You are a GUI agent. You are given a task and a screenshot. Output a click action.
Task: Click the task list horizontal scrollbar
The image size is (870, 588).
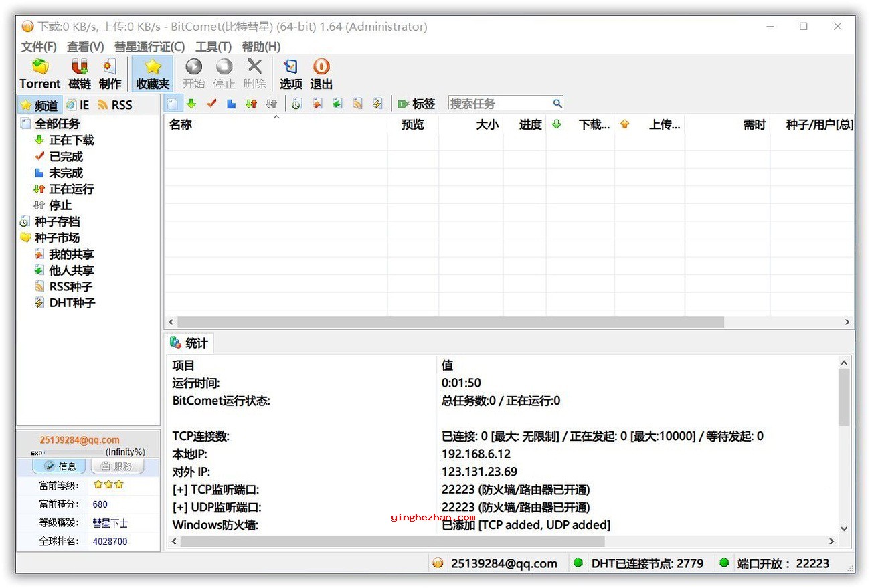pyautogui.click(x=451, y=322)
